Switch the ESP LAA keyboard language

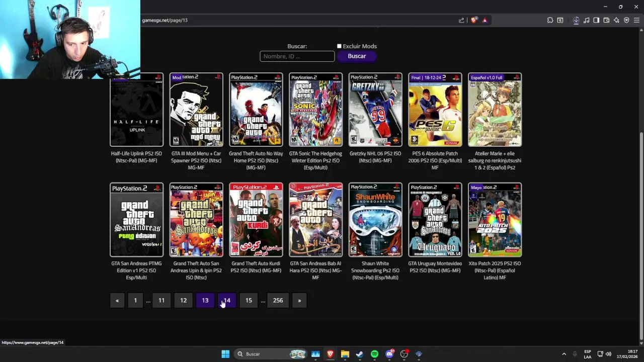588,354
